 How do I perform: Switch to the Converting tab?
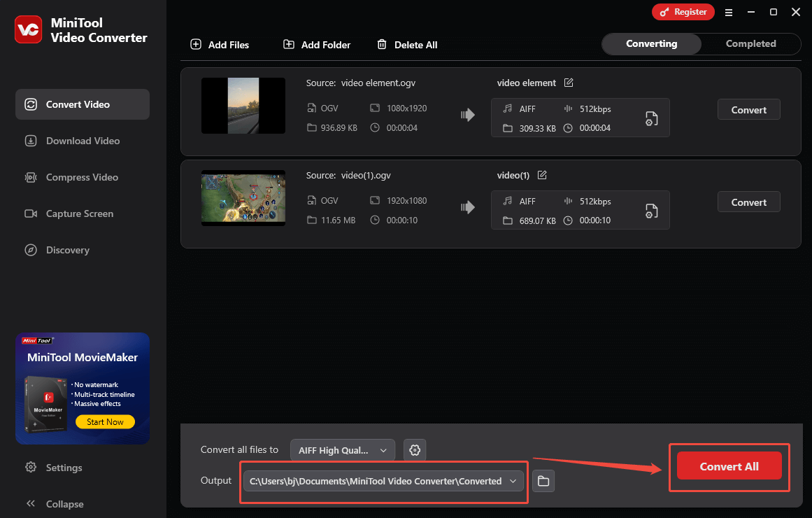pos(651,44)
